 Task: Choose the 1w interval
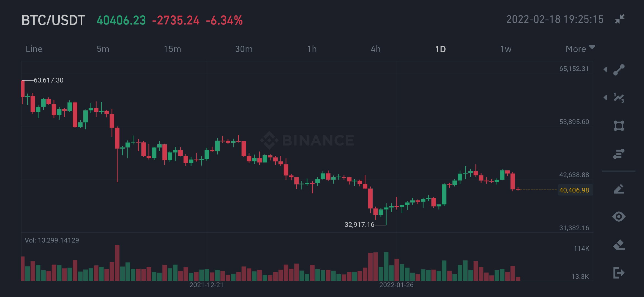click(x=506, y=49)
